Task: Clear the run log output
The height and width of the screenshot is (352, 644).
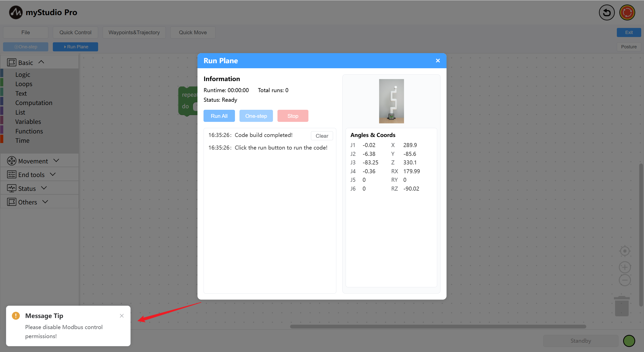Action: click(322, 136)
